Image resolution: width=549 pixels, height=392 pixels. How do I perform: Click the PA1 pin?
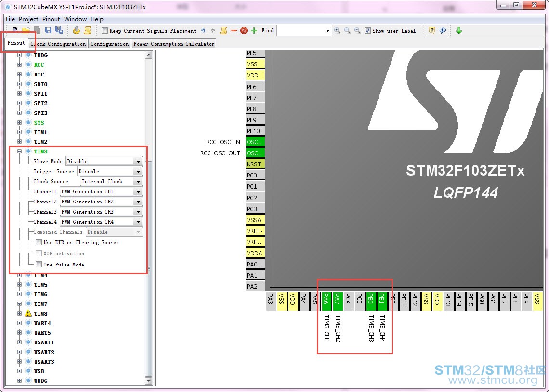255,275
